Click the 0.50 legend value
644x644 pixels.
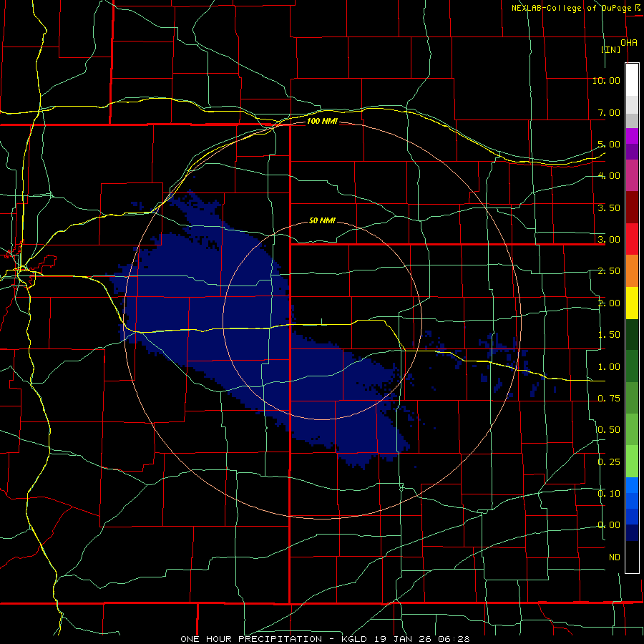609,430
